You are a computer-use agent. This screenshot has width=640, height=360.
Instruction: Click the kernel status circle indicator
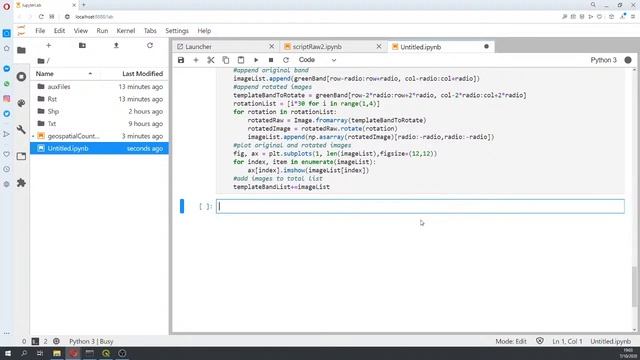pyautogui.click(x=628, y=60)
